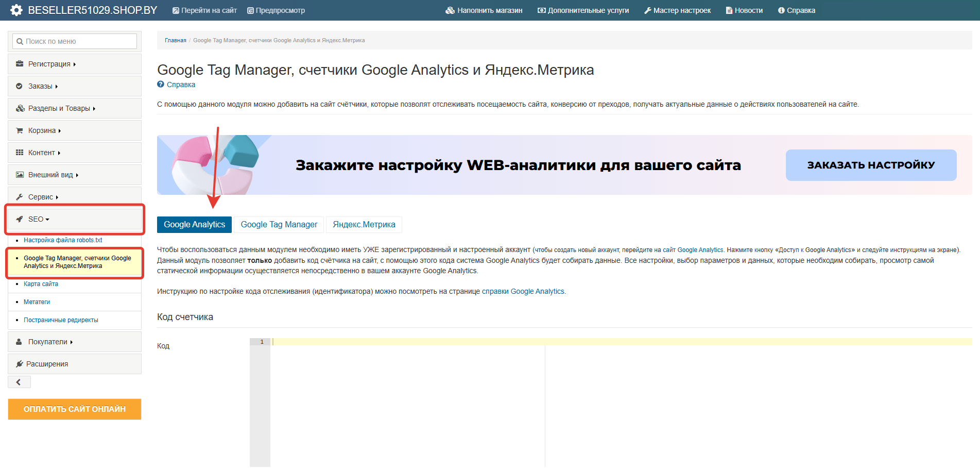980x468 pixels.
Task: Switch to the Google Tag Manager tab
Action: point(279,225)
